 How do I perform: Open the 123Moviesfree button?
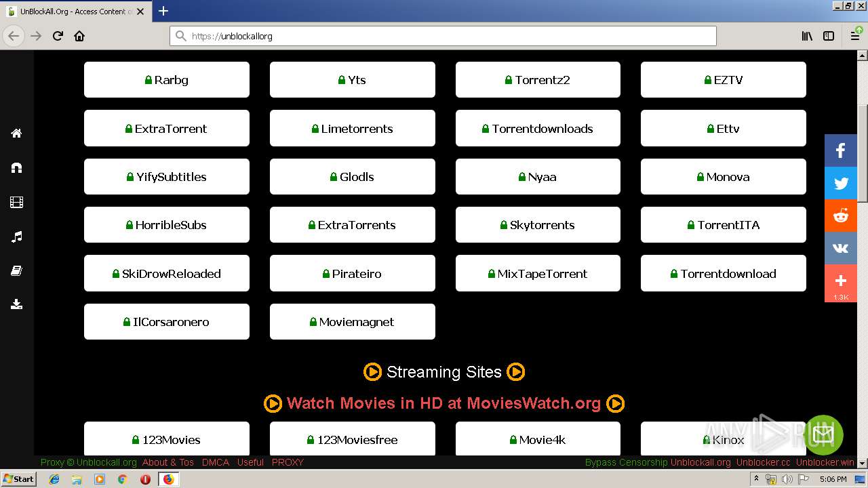(353, 439)
